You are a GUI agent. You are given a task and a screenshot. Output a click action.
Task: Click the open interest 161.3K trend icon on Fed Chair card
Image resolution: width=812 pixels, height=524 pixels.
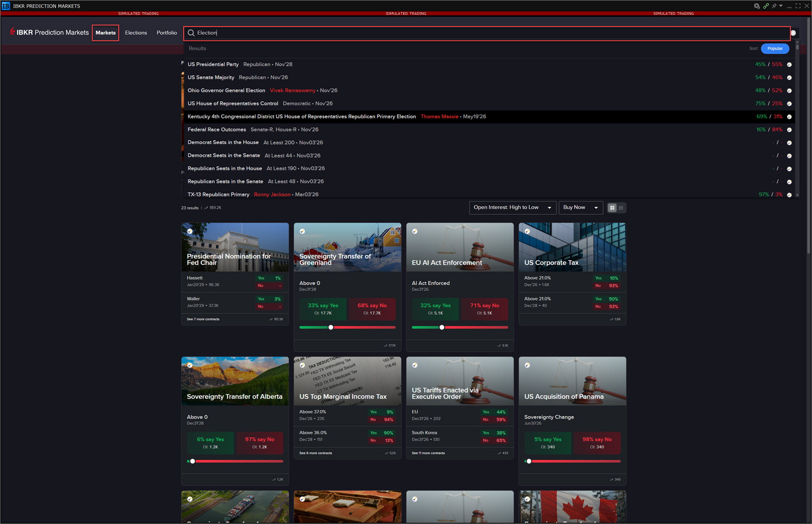271,319
